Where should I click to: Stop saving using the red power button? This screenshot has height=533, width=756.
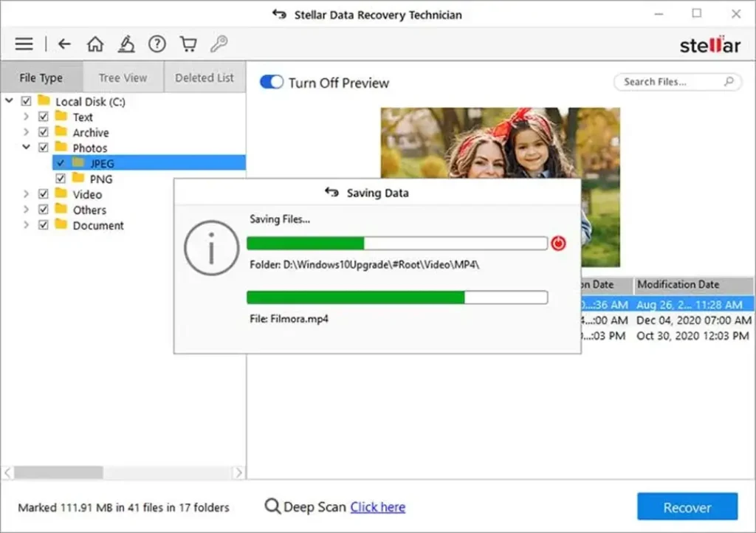(559, 242)
